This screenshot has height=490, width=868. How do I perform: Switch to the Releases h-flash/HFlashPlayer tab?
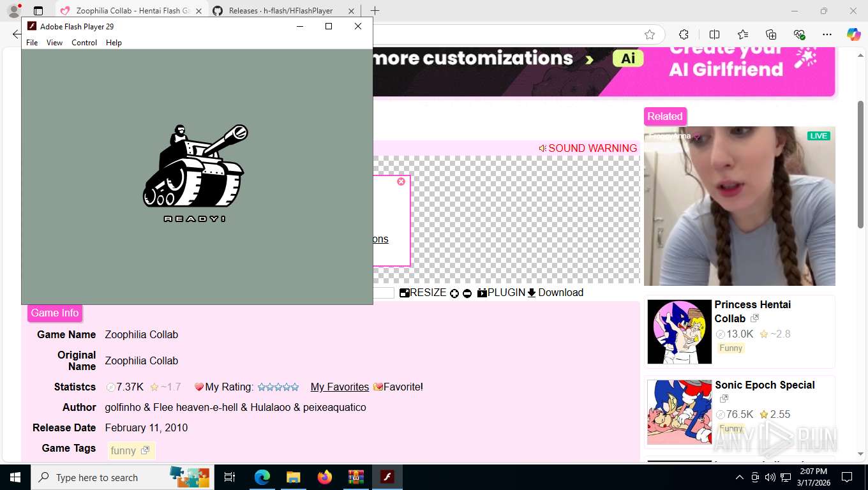[283, 11]
